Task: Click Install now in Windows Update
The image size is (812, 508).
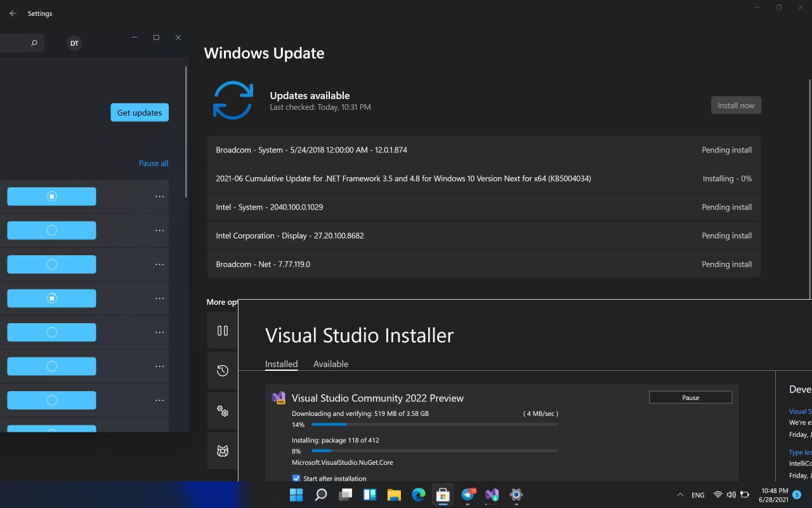Action: [736, 105]
